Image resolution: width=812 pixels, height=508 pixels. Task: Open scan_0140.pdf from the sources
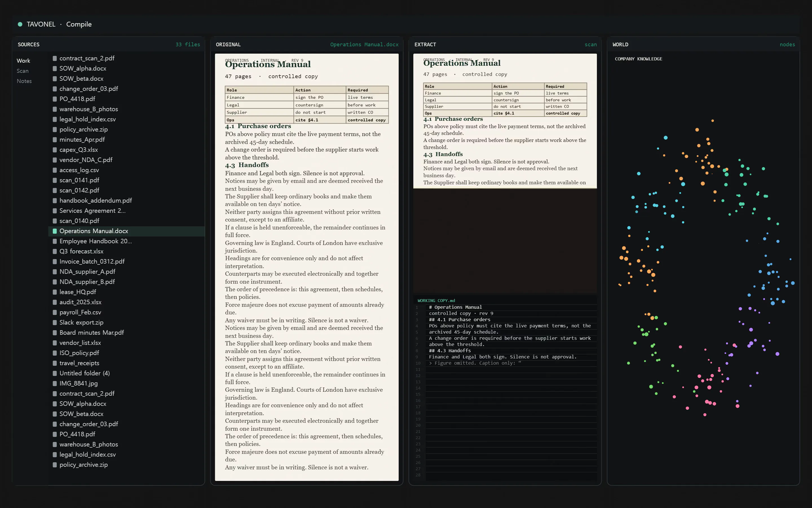tap(127, 221)
